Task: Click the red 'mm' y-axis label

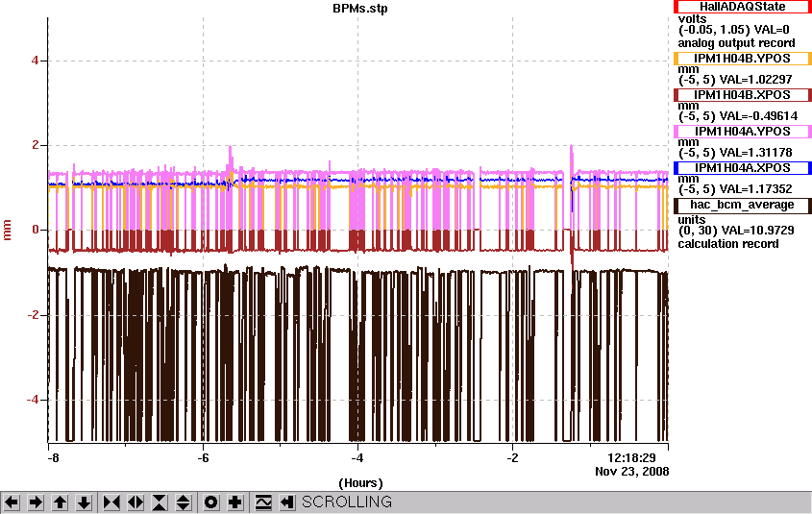Action: [8, 230]
